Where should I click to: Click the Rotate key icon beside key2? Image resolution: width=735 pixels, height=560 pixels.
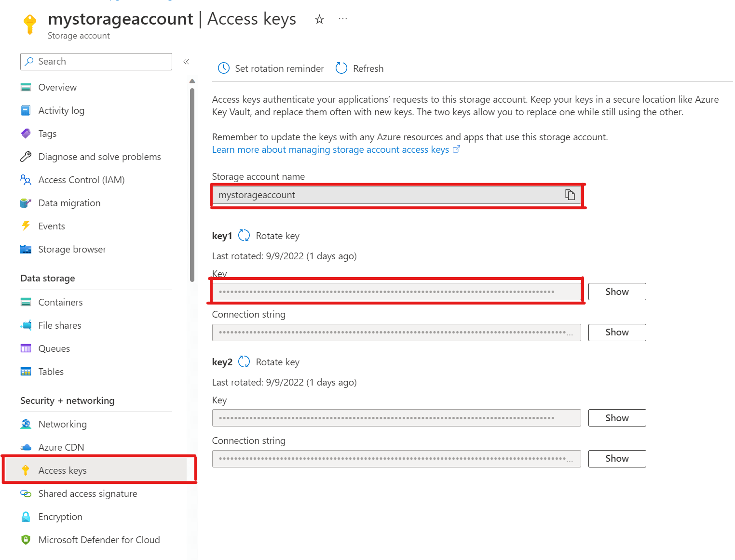coord(244,361)
